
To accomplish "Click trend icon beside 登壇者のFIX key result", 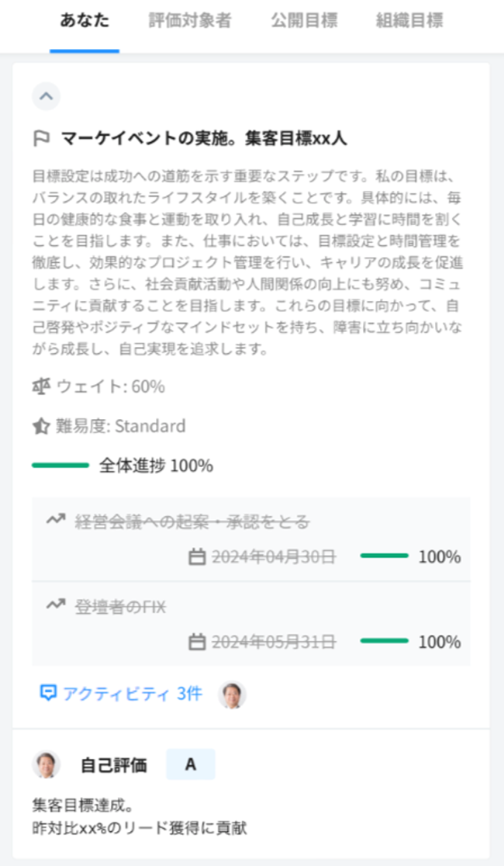I will pyautogui.click(x=55, y=605).
